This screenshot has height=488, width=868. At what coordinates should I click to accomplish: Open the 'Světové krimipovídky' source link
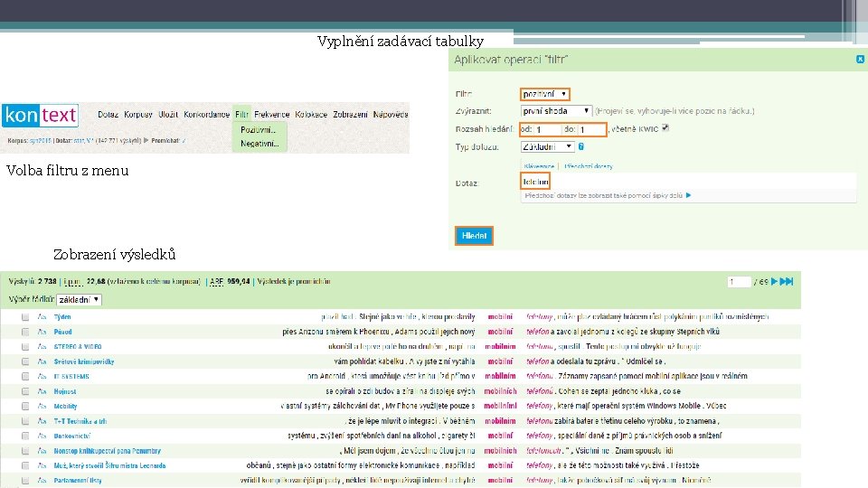(x=84, y=361)
